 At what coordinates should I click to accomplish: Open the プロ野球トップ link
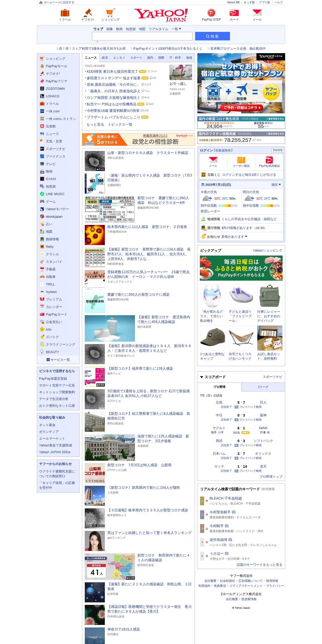coord(271,476)
